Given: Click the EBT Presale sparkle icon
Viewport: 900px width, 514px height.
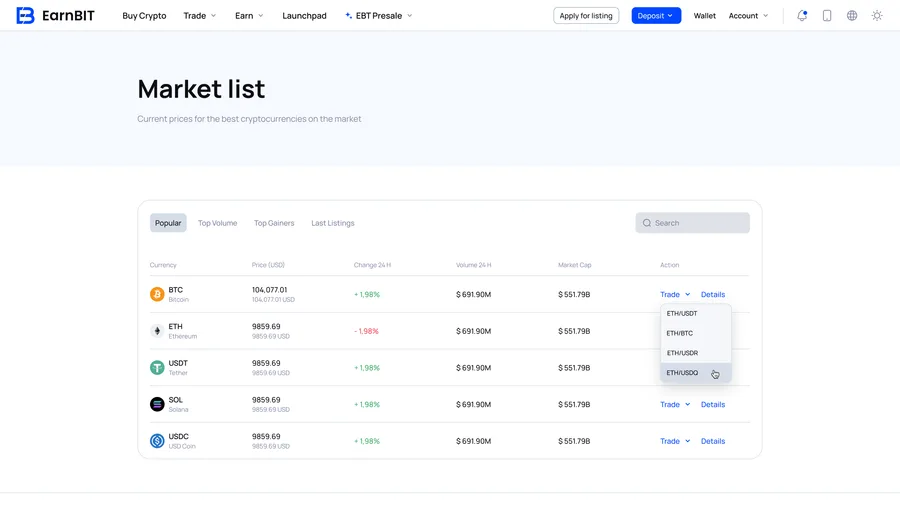Looking at the screenshot, I should (348, 15).
